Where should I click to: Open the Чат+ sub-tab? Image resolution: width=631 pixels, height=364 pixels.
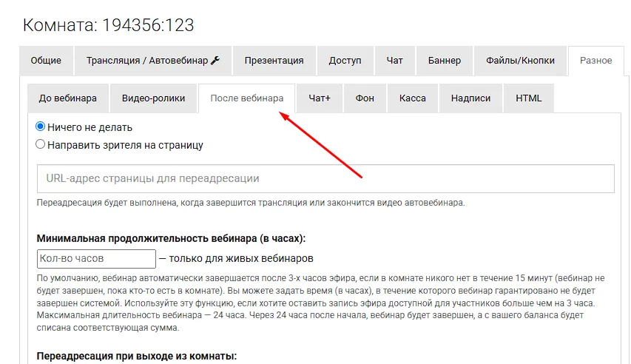320,98
